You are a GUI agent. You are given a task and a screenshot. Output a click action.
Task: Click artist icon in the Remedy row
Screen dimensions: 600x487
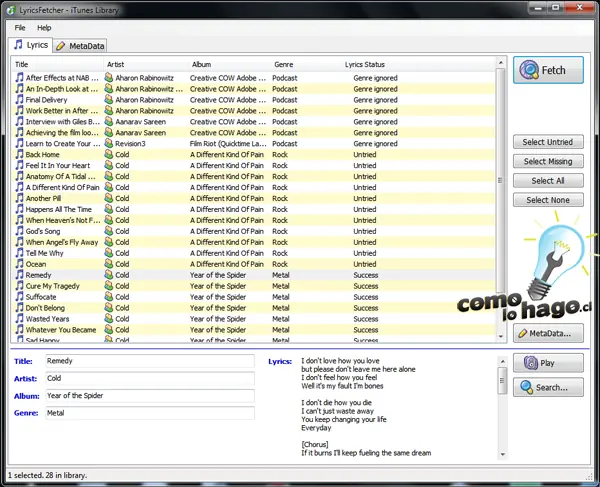click(109, 275)
